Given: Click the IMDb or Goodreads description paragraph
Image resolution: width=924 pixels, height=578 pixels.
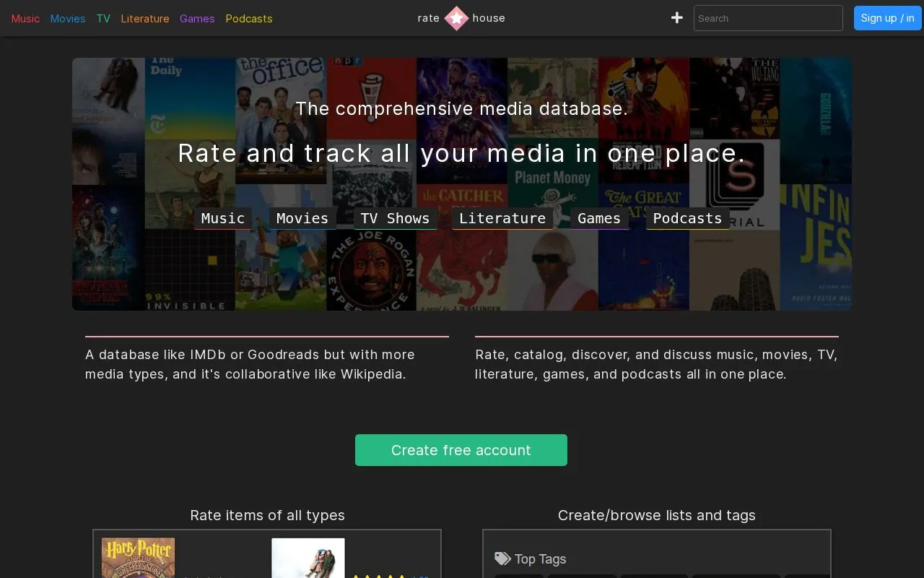Looking at the screenshot, I should (250, 364).
